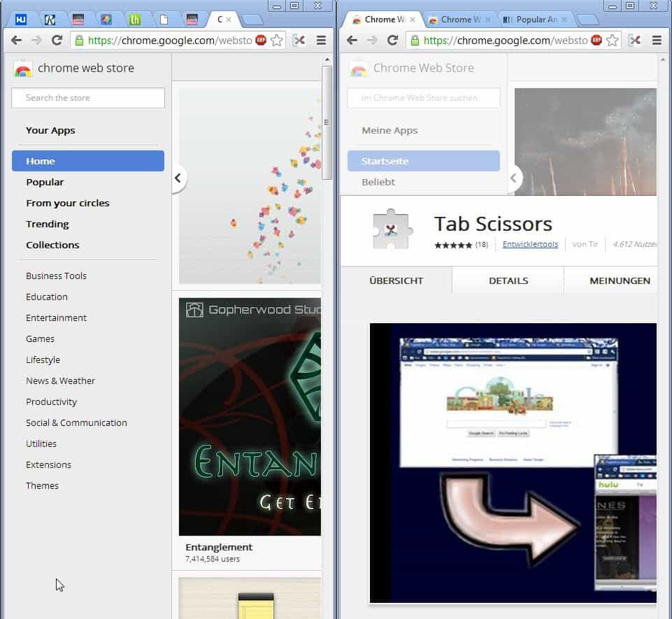Reload the page in the left window

coord(57,41)
